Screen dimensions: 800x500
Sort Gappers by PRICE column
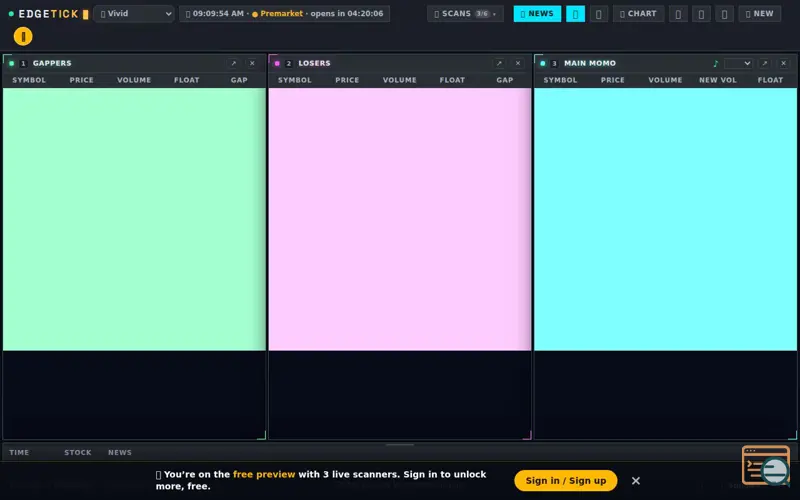coord(82,80)
